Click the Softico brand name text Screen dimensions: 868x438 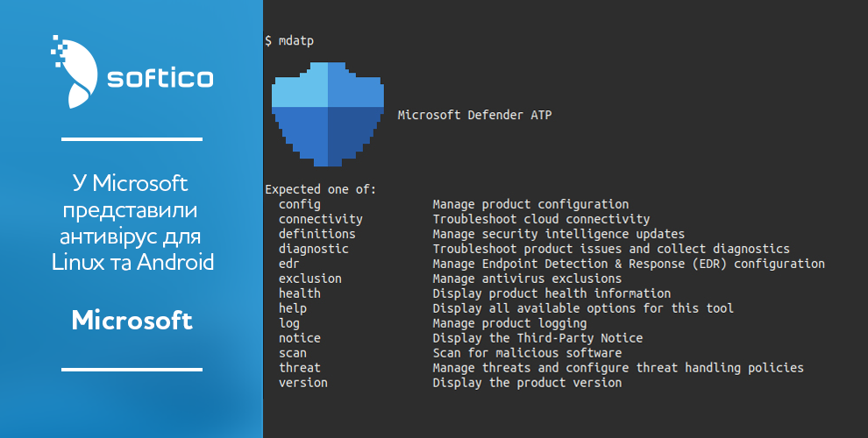tap(159, 78)
